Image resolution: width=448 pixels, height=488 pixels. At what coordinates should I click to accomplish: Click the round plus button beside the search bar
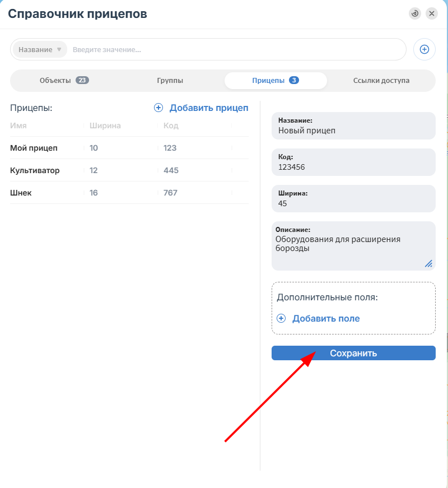[x=424, y=49]
